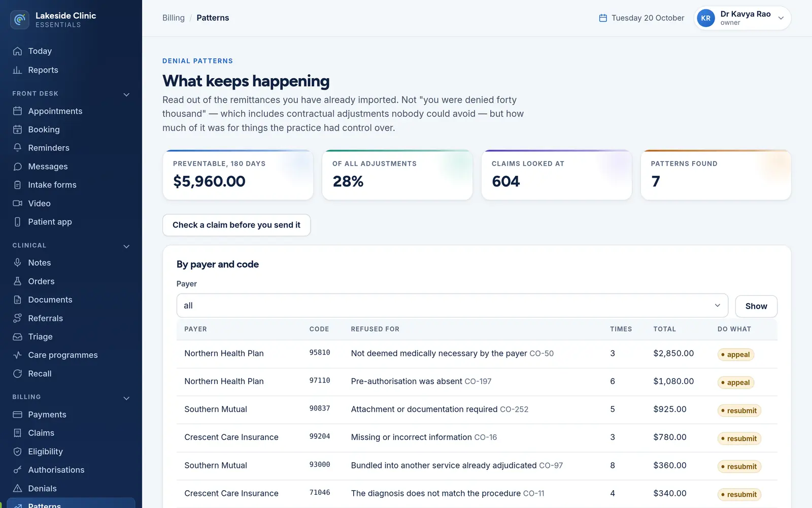The width and height of the screenshot is (812, 508).
Task: Click the calendar icon beside Tuesday 20 October
Action: click(603, 18)
